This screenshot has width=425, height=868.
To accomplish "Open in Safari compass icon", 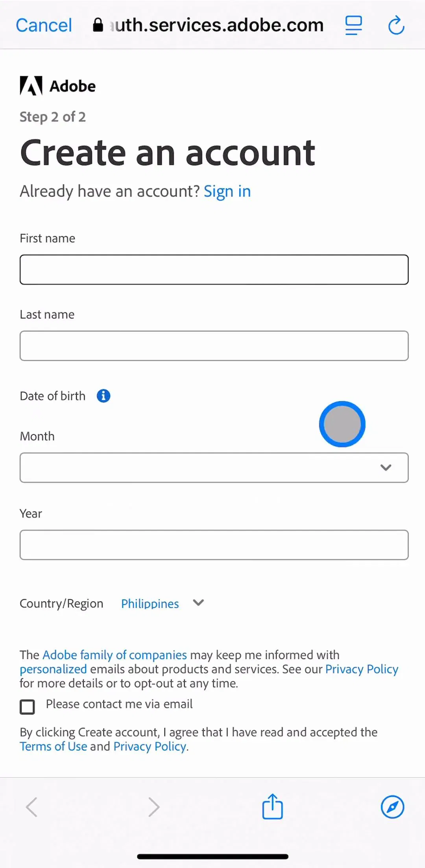I will (x=392, y=807).
